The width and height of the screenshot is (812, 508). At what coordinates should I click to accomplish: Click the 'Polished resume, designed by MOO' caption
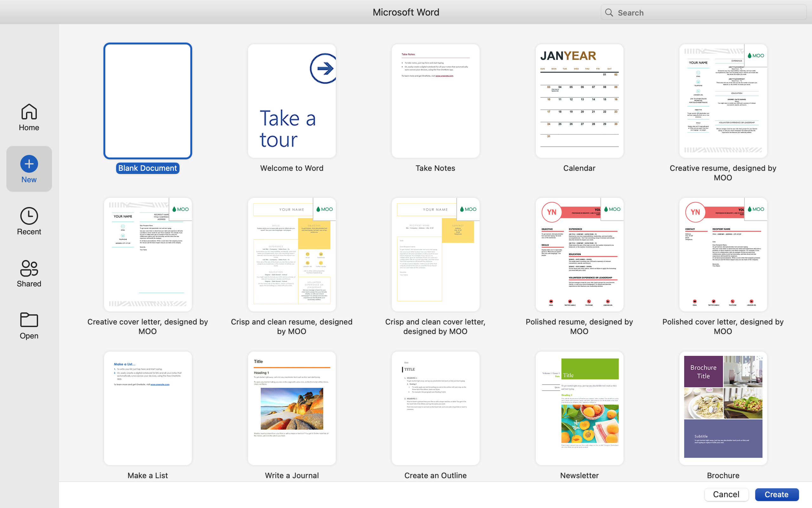pos(579,326)
